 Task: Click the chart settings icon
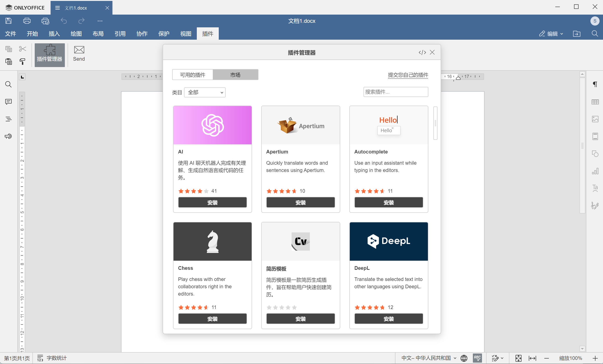595,171
